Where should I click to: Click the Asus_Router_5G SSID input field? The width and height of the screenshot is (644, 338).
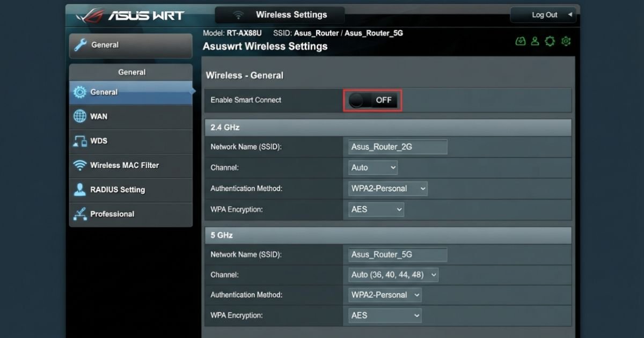(398, 254)
